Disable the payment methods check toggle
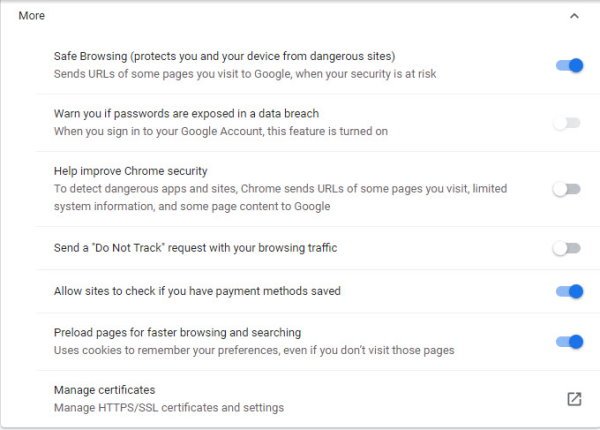This screenshot has width=600, height=430. tap(568, 291)
